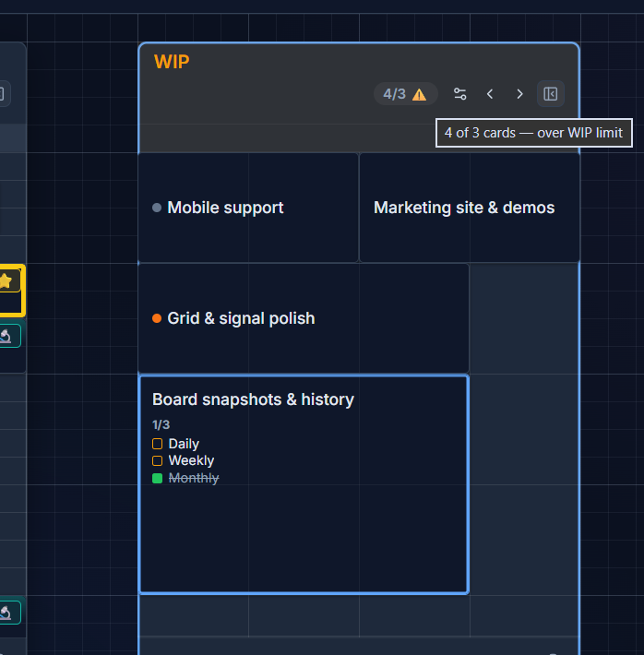Viewport: 644px width, 655px height.
Task: Move WIP column left with chevron
Action: 490,94
